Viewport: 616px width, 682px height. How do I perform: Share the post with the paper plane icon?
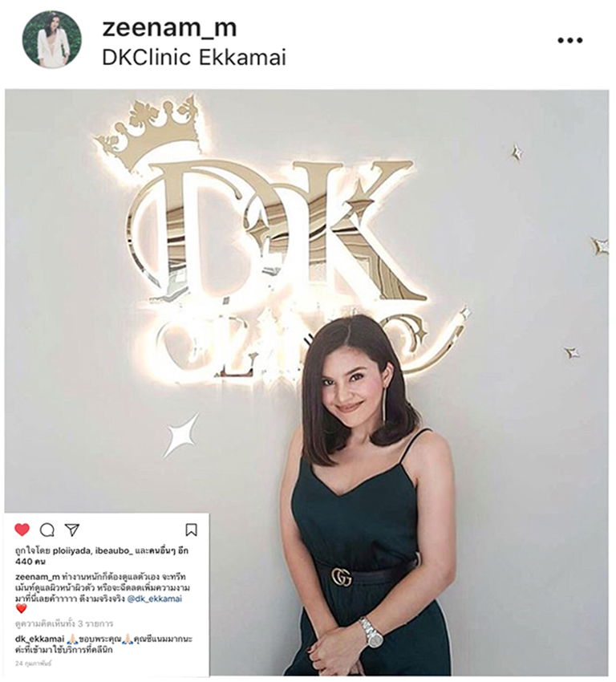(71, 530)
